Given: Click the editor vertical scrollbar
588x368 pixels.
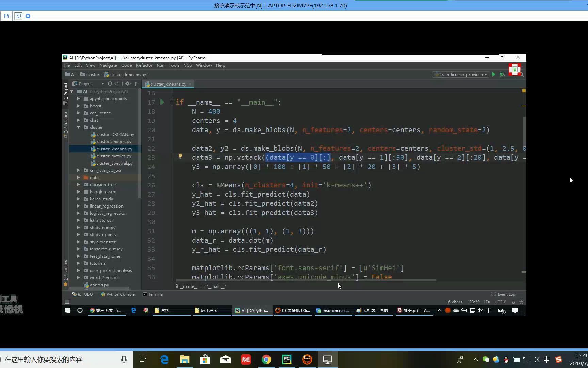Looking at the screenshot, I should (x=524, y=131).
